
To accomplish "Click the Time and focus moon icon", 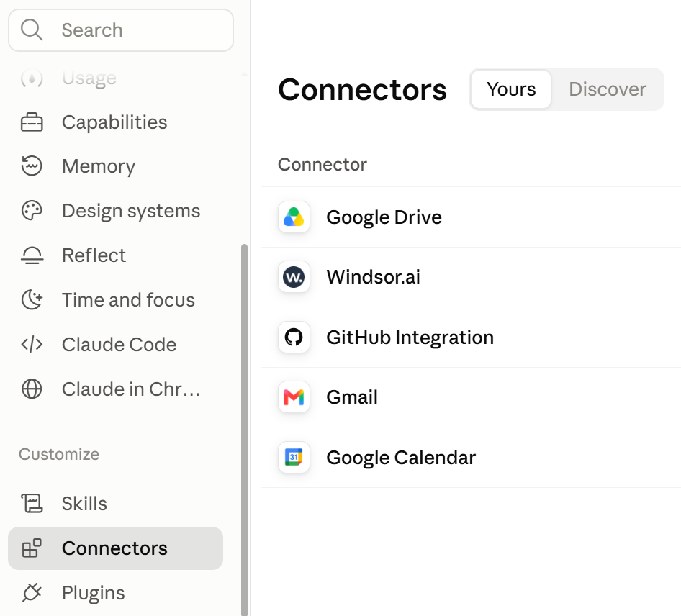I will [x=32, y=300].
